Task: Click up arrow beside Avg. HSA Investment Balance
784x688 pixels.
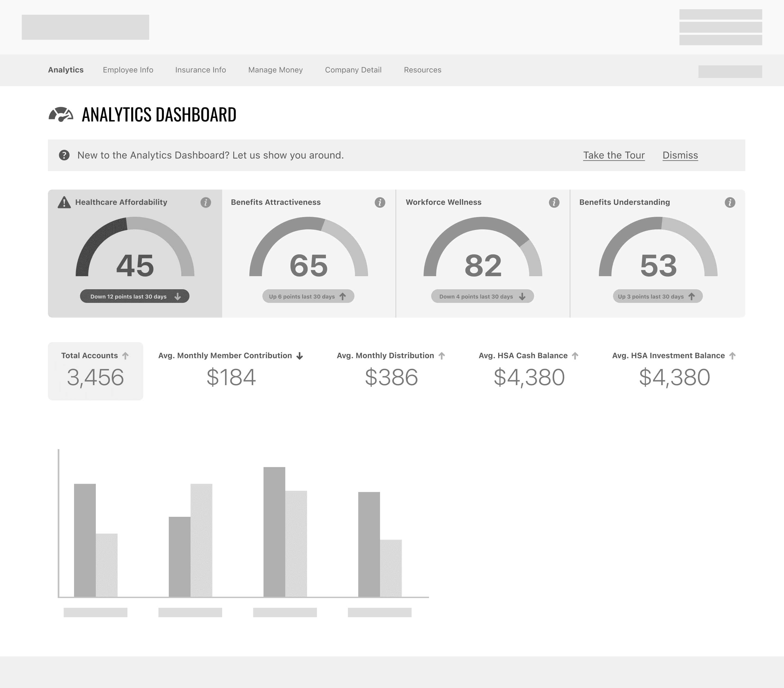Action: point(732,356)
